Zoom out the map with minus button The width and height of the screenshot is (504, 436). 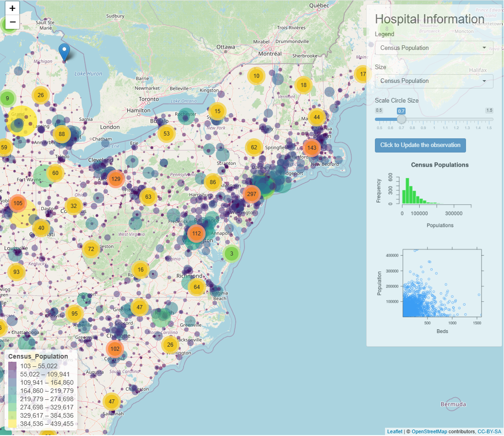click(x=12, y=22)
